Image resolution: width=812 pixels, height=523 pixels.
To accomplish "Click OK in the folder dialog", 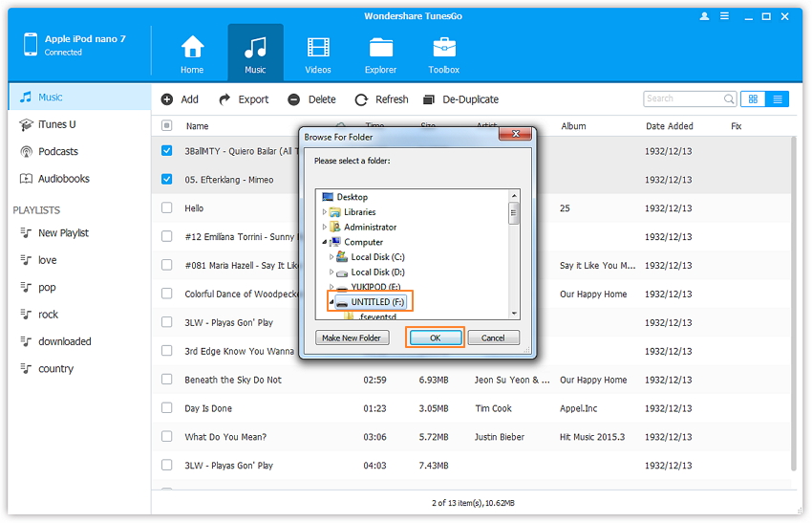I will pos(435,338).
